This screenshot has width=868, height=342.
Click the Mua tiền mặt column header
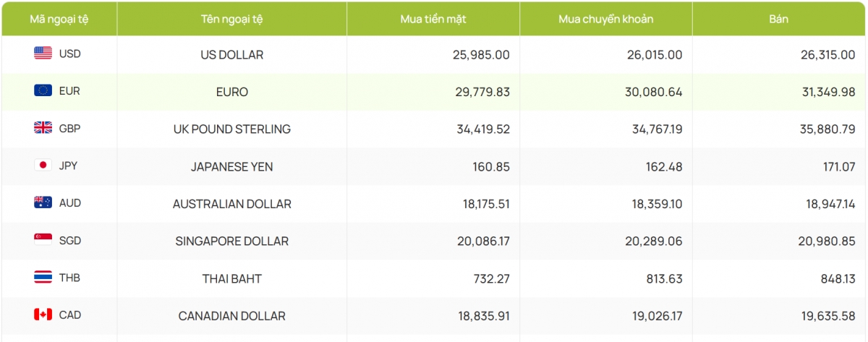click(x=433, y=19)
